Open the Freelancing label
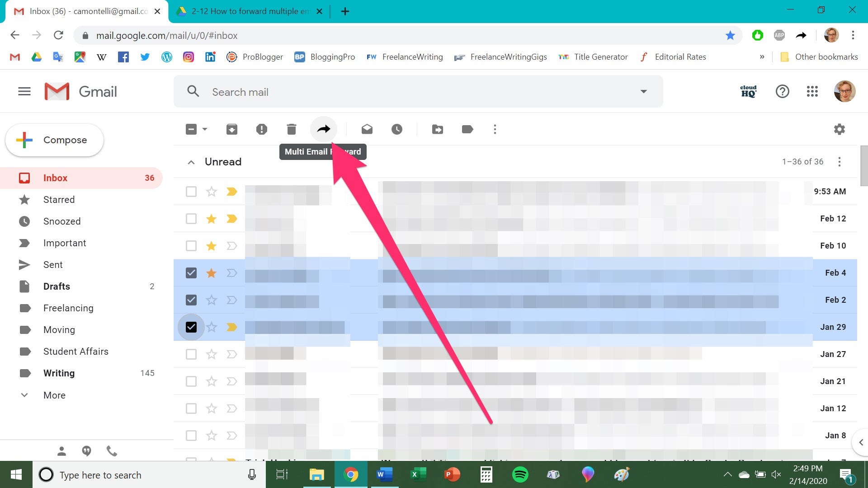Viewport: 868px width, 488px height. tap(68, 308)
